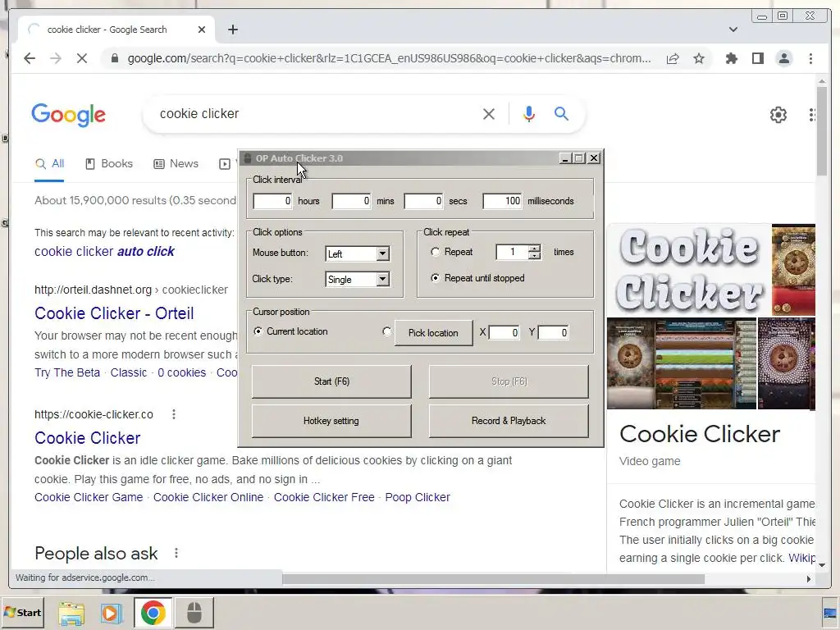Click the Google search magnifier icon
The image size is (840, 630).
[x=561, y=113]
